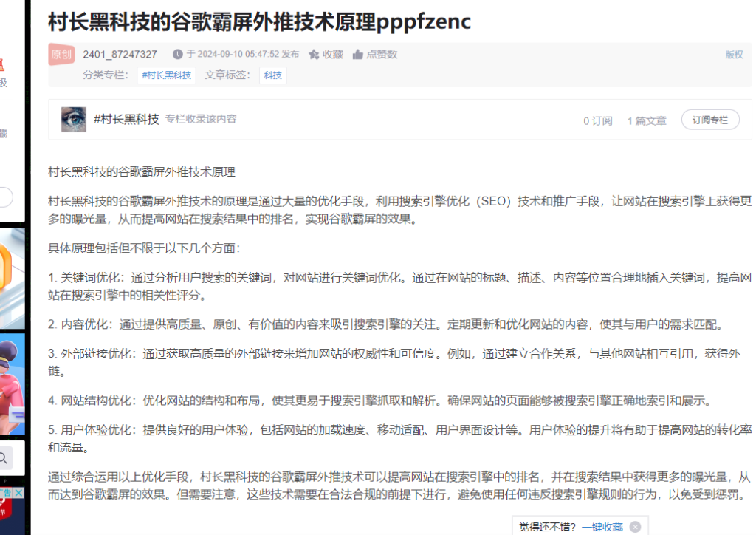This screenshot has width=756, height=535.
Task: Click the magnifier search icon in left sidebar
Action: click(x=5, y=458)
